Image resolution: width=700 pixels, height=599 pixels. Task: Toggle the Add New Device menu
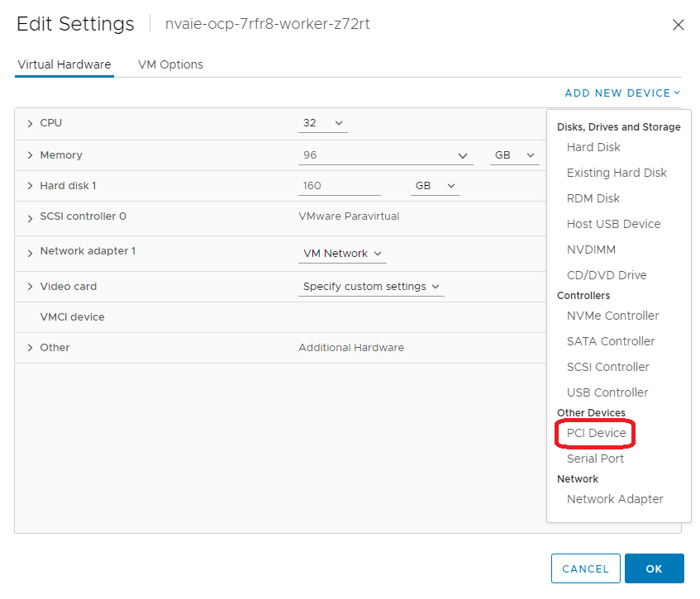[x=621, y=93]
